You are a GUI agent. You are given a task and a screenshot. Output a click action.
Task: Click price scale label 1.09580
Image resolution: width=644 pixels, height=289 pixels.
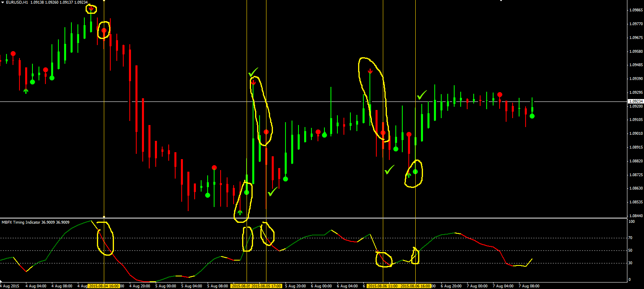coord(635,52)
